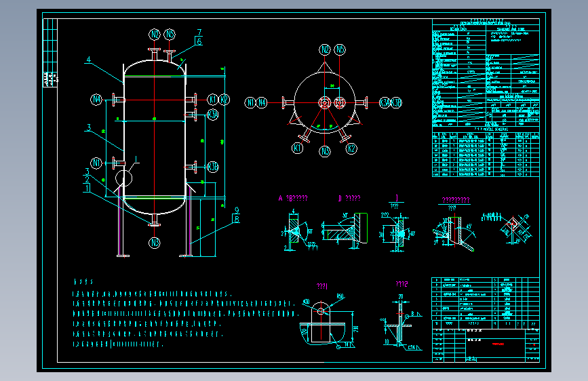Select the N4 bubble beside the elevation vessel

96,100
